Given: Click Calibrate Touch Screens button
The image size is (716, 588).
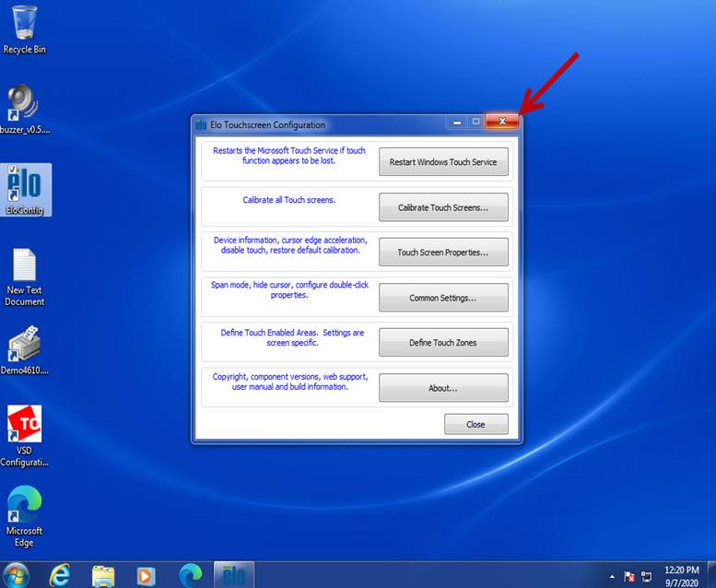Looking at the screenshot, I should (443, 207).
